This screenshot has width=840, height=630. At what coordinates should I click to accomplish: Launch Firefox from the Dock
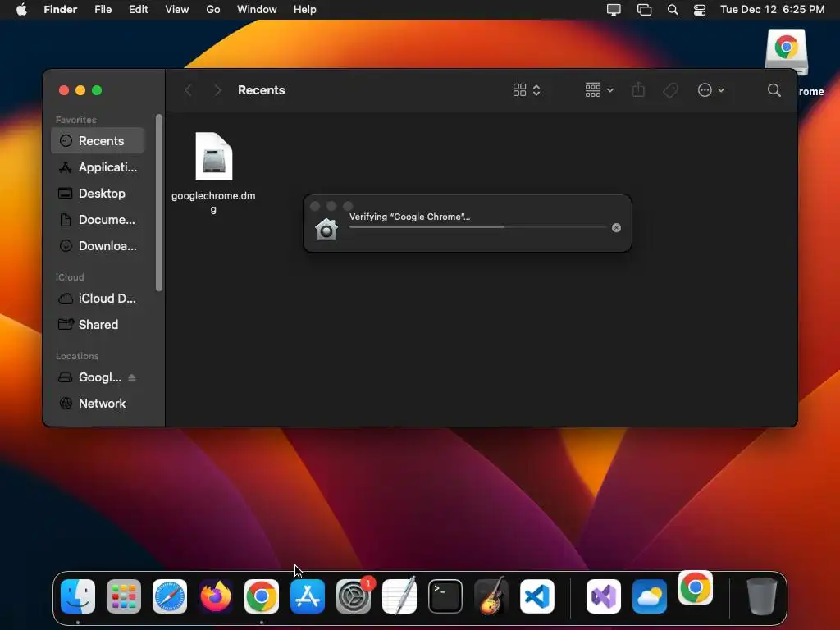tap(216, 596)
